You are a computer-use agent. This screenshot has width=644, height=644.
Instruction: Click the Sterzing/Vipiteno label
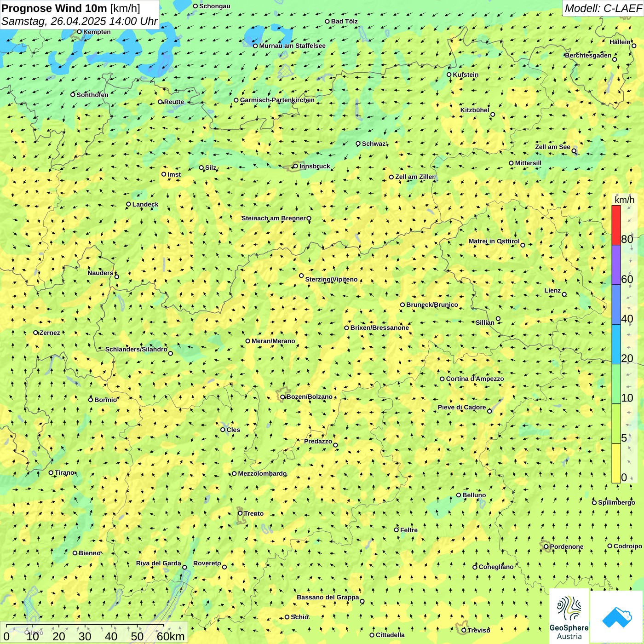pyautogui.click(x=331, y=279)
